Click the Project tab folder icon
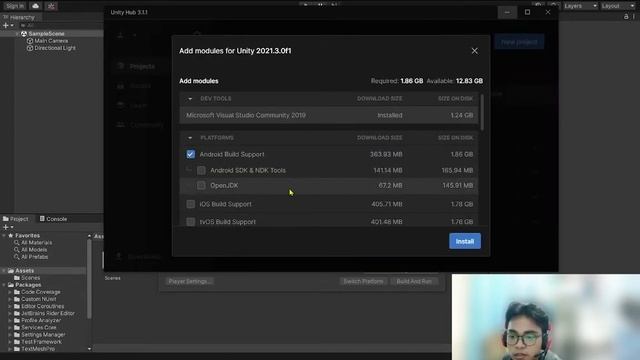This screenshot has height=360, width=640. (6, 219)
